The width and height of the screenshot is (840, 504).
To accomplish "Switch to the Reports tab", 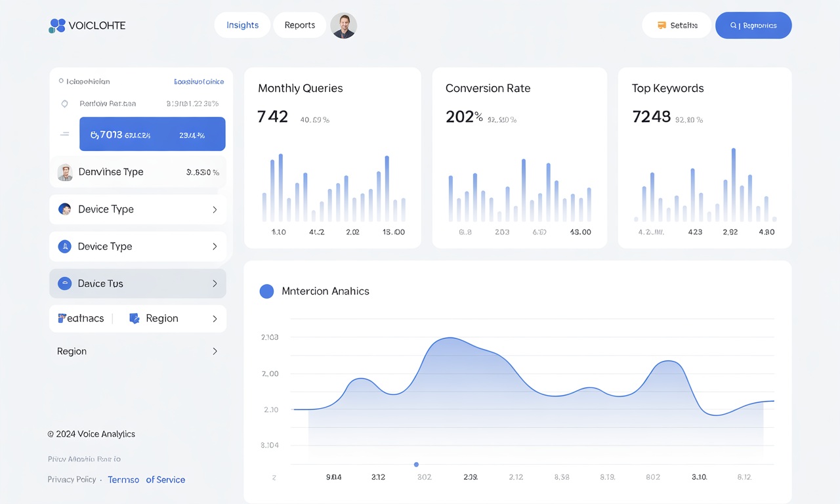I will [299, 25].
